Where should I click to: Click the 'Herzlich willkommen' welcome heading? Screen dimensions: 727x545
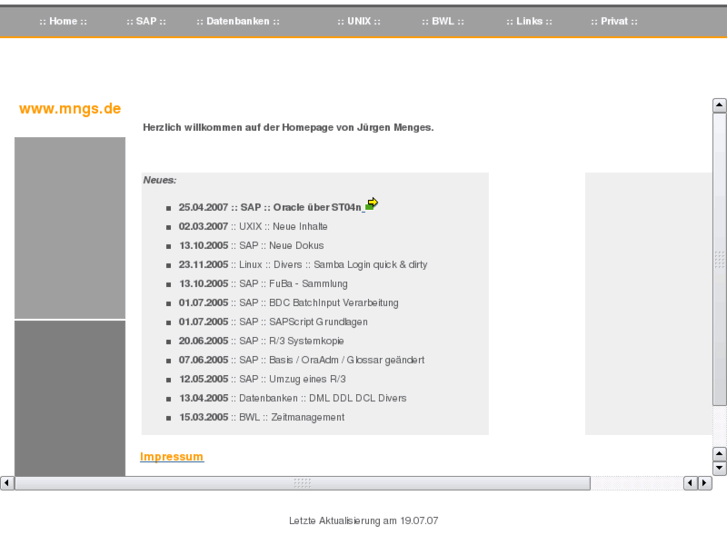click(x=288, y=127)
